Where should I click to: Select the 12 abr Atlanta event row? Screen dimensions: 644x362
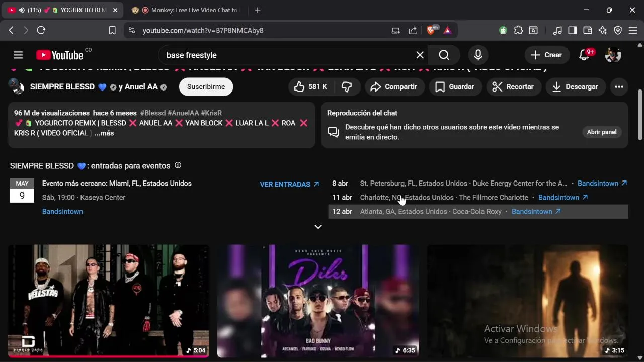(478, 212)
